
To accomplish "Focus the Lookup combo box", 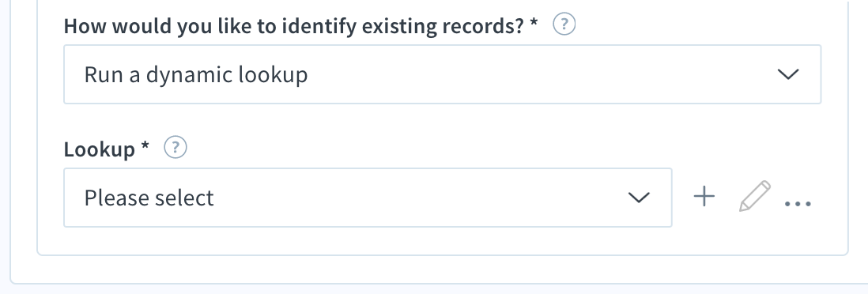I will click(368, 198).
